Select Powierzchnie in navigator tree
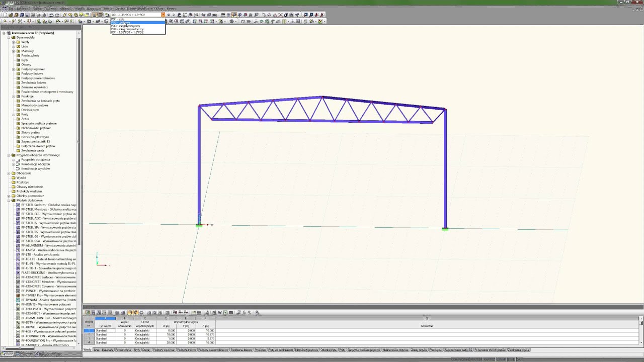644x362 pixels. (x=30, y=55)
